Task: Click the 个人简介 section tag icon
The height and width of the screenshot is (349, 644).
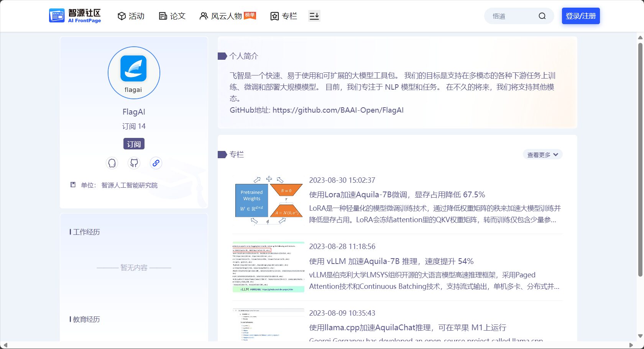Action: (x=222, y=56)
